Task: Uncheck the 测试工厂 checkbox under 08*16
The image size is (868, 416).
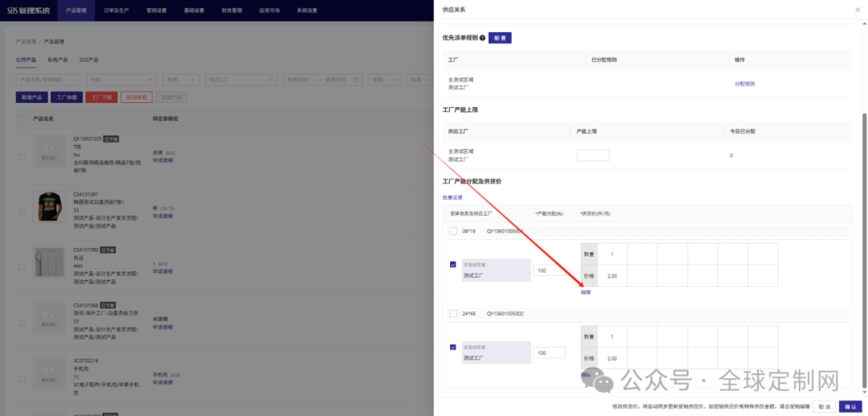Action: tap(453, 264)
